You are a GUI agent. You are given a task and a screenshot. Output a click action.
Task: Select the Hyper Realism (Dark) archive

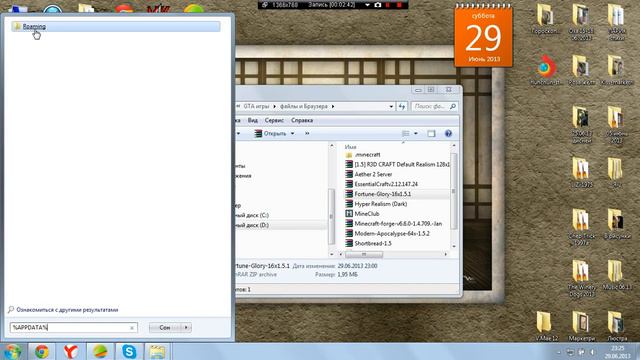coord(376,204)
